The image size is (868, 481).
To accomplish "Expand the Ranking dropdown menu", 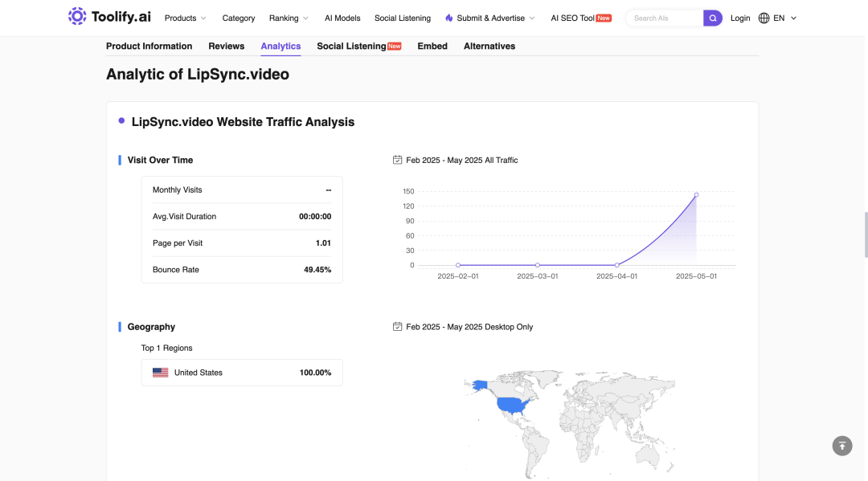I will point(289,18).
